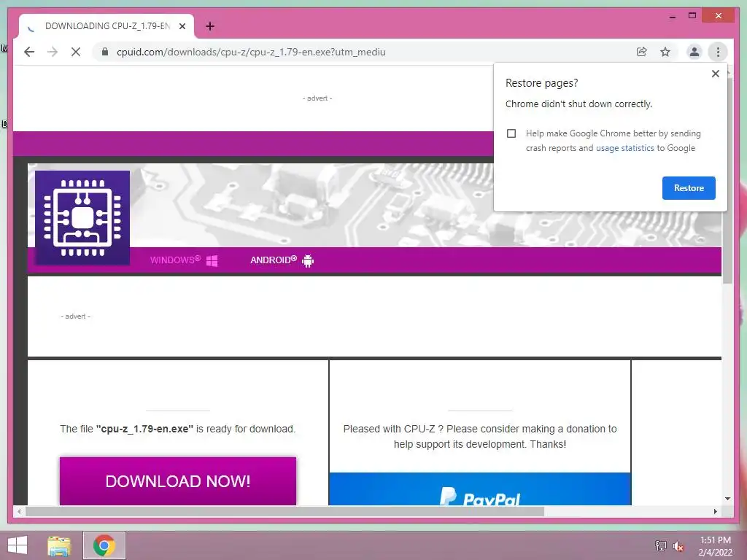Open Chrome's three-dot menu
Screen dimensions: 747x560
coord(718,52)
